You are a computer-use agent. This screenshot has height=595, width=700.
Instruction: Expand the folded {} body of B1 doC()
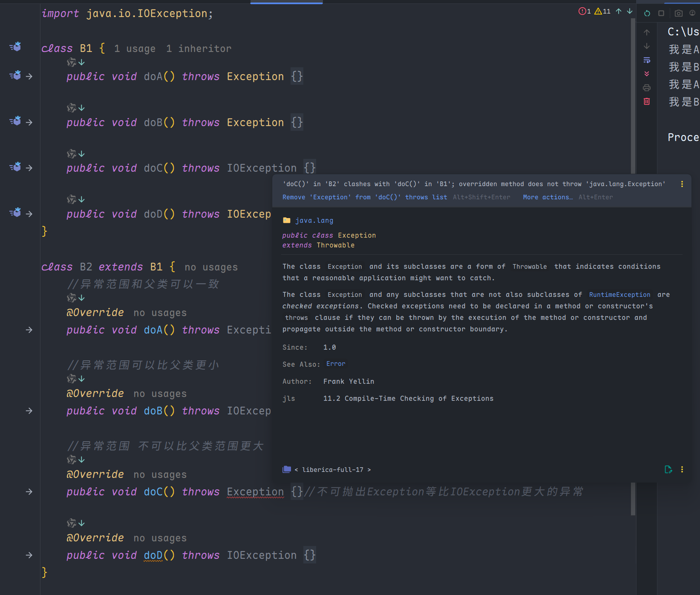click(310, 168)
